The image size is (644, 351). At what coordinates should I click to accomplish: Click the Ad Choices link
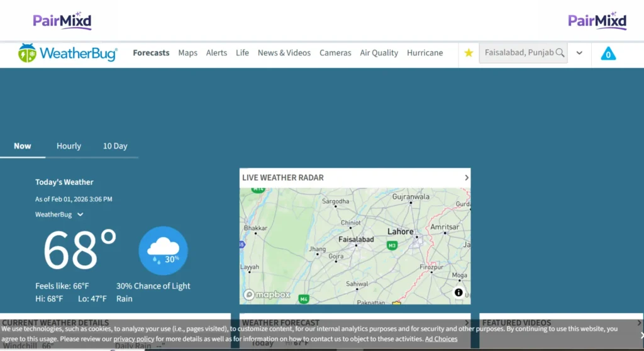coord(441,339)
